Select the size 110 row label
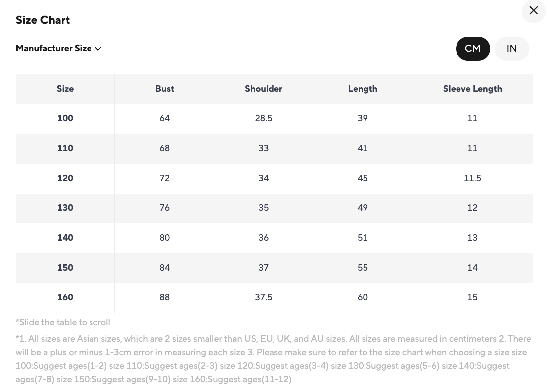The image size is (548, 392). click(x=65, y=148)
